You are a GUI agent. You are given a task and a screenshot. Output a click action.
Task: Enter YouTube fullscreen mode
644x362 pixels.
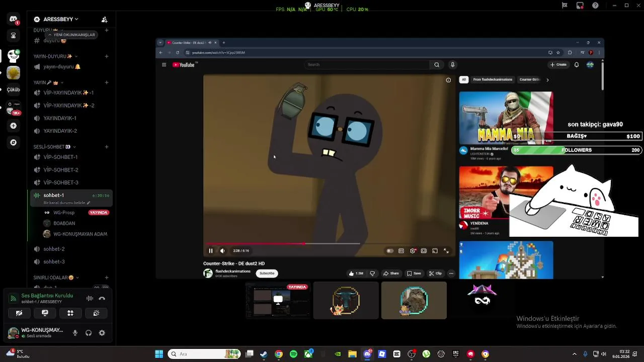(446, 251)
